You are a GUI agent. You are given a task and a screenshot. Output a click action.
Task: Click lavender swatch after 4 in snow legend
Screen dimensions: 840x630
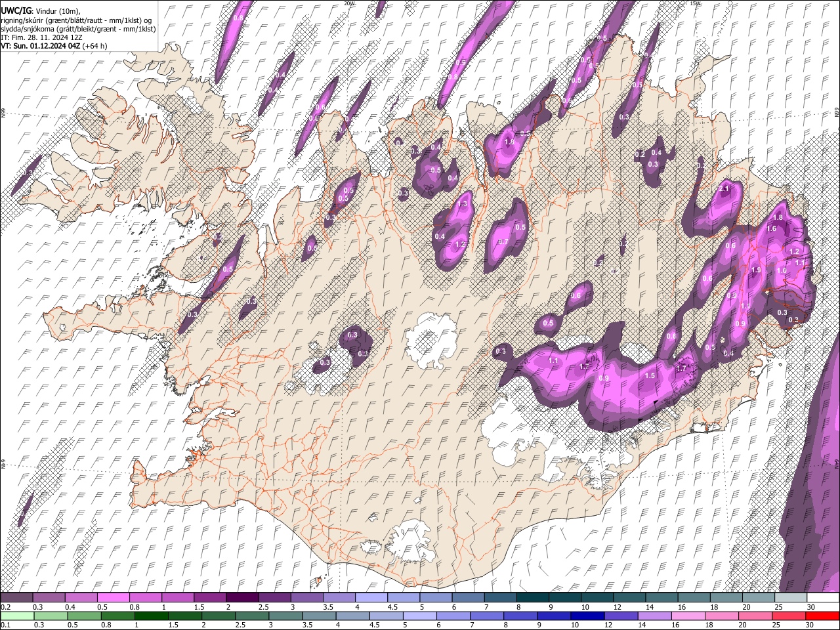[371, 597]
